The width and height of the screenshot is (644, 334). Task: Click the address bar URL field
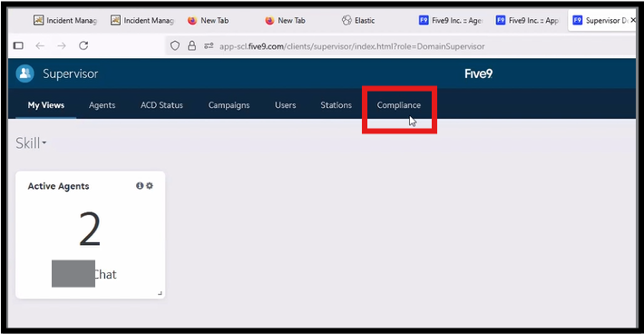(x=400, y=46)
